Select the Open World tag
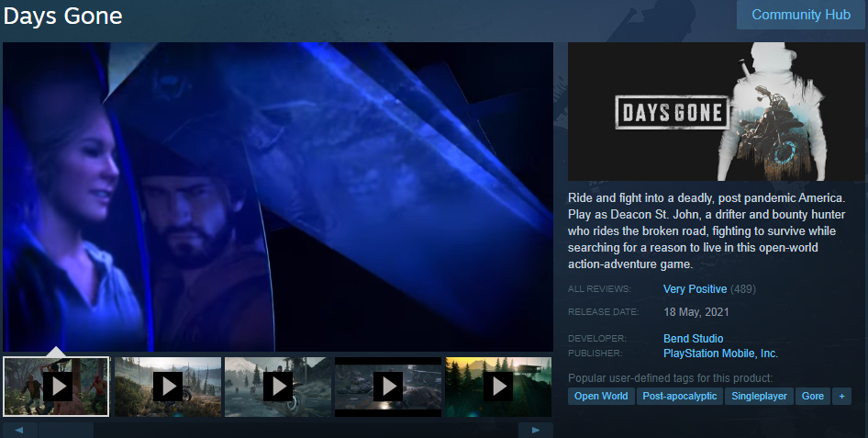 click(x=601, y=396)
